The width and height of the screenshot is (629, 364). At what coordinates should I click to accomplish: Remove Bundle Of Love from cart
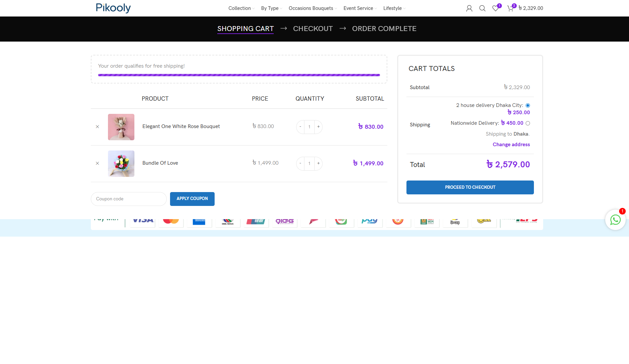click(97, 163)
